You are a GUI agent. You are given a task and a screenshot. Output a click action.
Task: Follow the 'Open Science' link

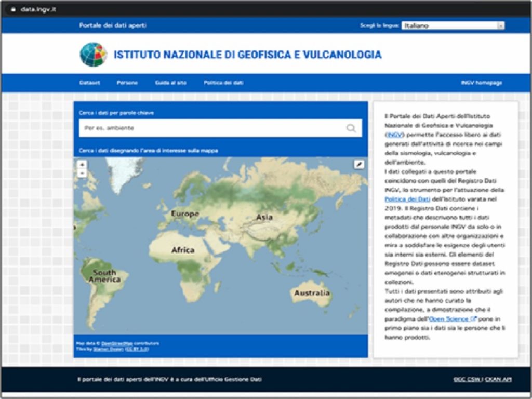click(451, 317)
